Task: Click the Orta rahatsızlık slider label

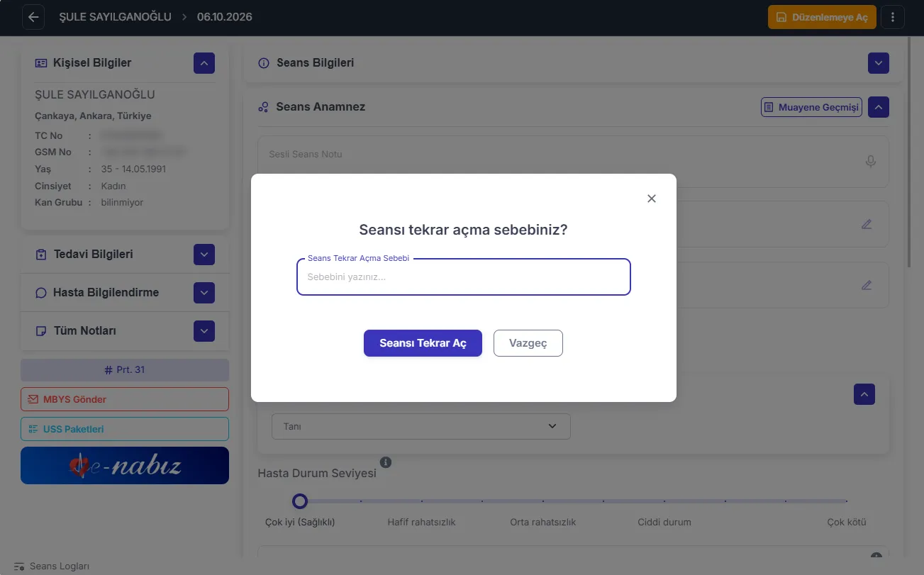Action: [x=543, y=522]
